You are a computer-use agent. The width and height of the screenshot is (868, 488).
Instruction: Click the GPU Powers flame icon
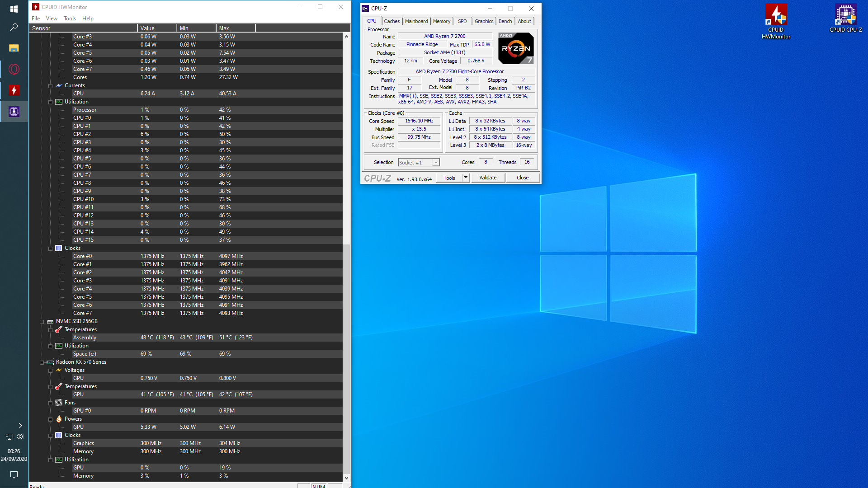click(59, 419)
